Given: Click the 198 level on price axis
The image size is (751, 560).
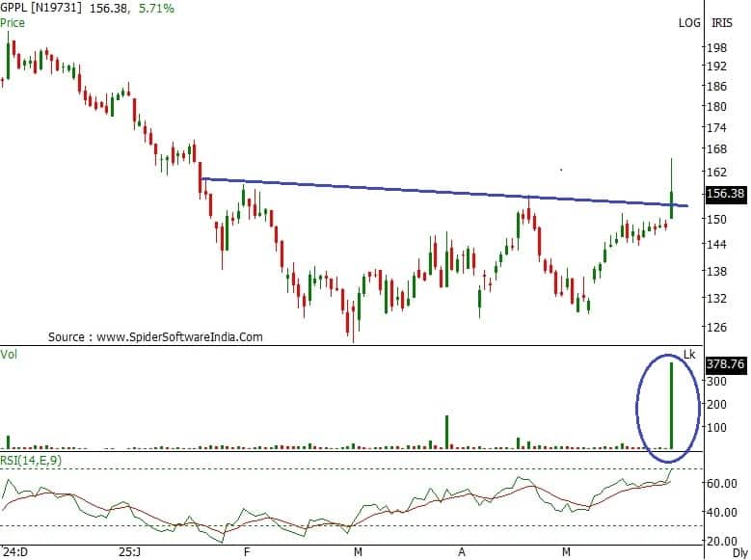Looking at the screenshot, I should (716, 47).
